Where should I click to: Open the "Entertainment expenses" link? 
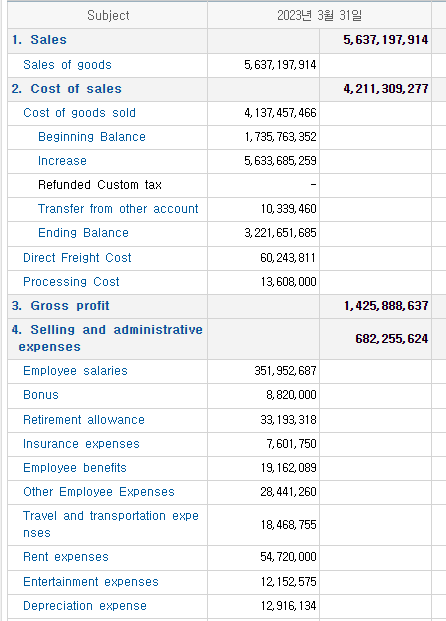click(x=91, y=582)
